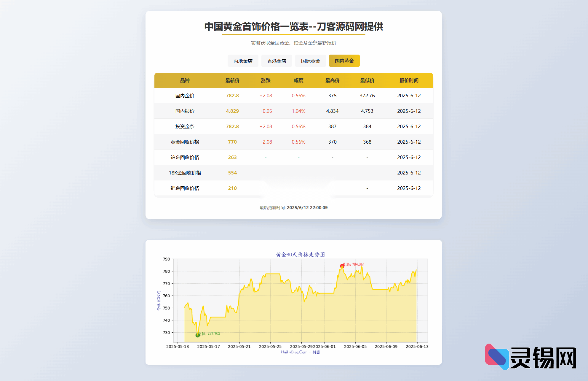This screenshot has width=588, height=381.
Task: Switch to the 内地金店 tab
Action: click(x=243, y=61)
